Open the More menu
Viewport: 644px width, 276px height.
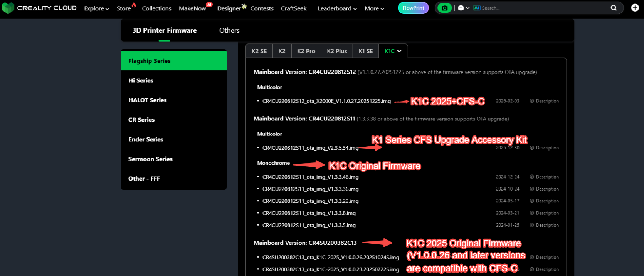[374, 8]
